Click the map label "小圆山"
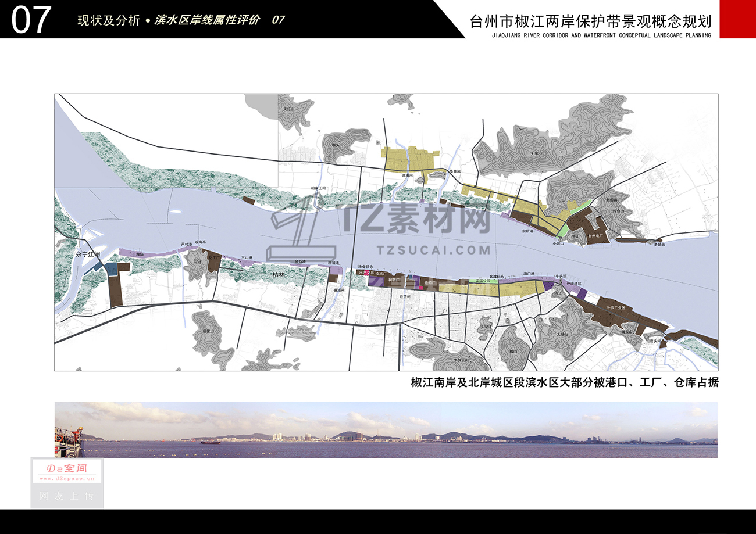The width and height of the screenshot is (756, 534). click(x=558, y=244)
